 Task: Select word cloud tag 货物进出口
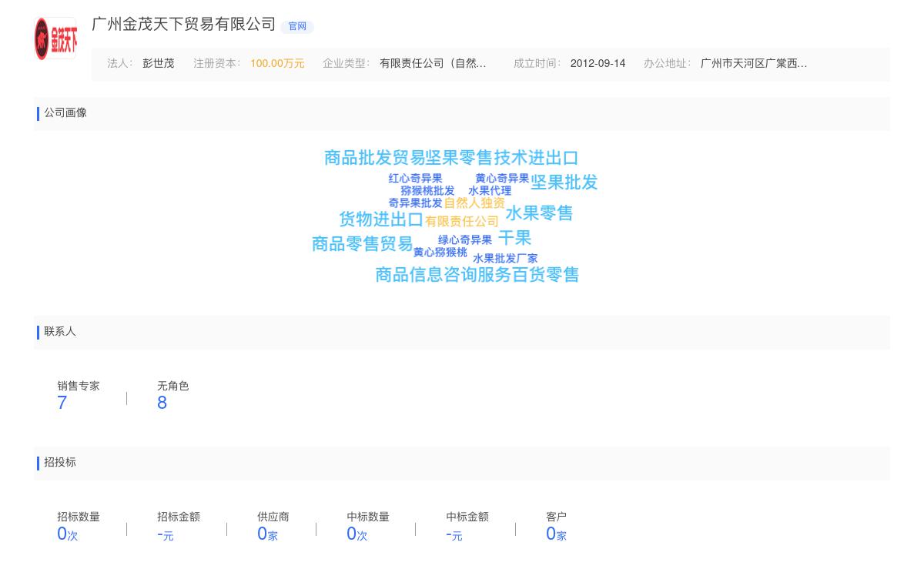click(x=381, y=219)
